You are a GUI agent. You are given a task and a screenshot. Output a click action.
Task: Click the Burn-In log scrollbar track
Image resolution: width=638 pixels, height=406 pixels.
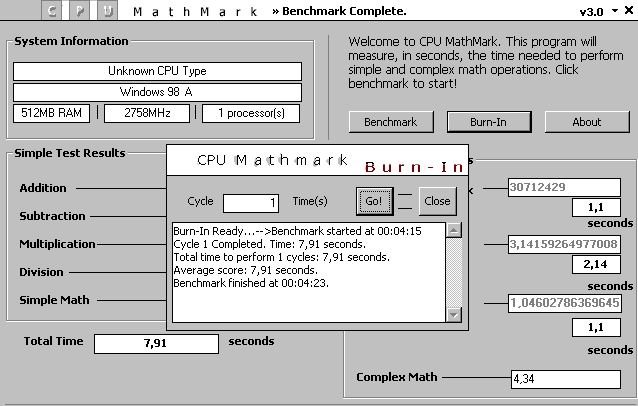pyautogui.click(x=454, y=273)
